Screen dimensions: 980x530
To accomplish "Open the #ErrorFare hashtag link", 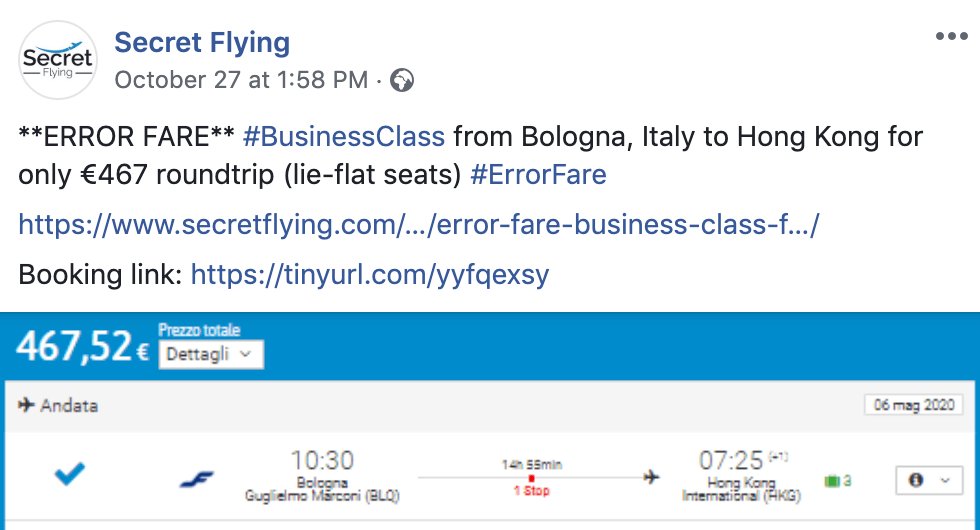I will tap(538, 174).
